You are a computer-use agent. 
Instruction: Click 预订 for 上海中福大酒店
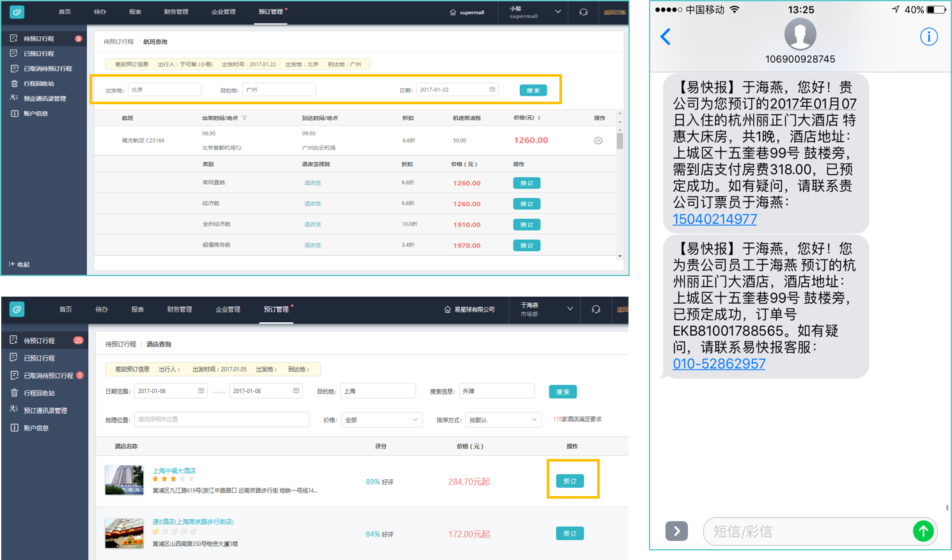tap(570, 481)
